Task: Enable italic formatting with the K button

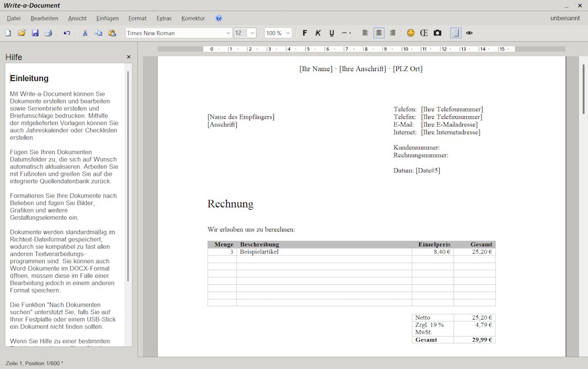Action: click(318, 33)
